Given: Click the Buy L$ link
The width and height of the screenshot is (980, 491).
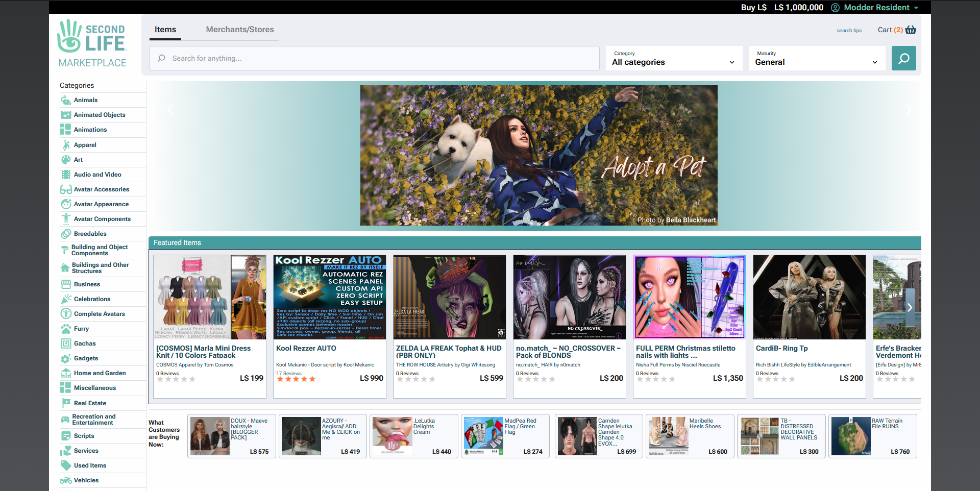Looking at the screenshot, I should tap(754, 8).
